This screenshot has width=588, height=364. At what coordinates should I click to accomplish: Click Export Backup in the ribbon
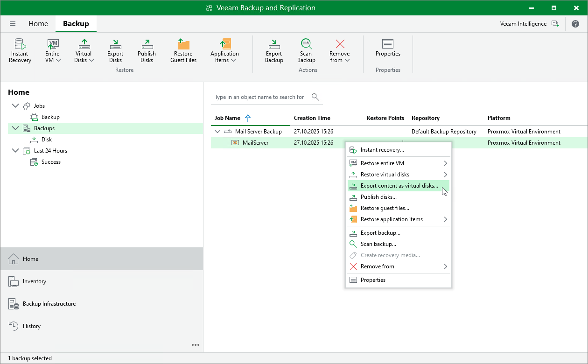[x=274, y=50]
